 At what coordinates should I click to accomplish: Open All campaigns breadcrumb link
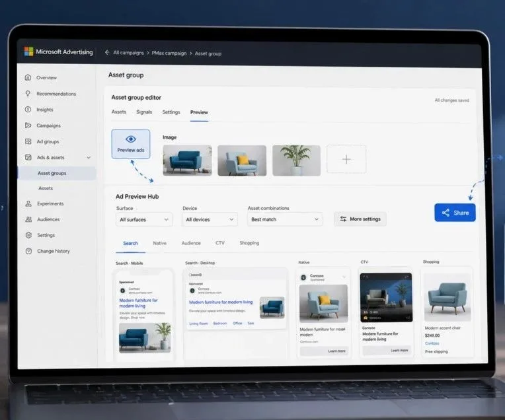(128, 53)
